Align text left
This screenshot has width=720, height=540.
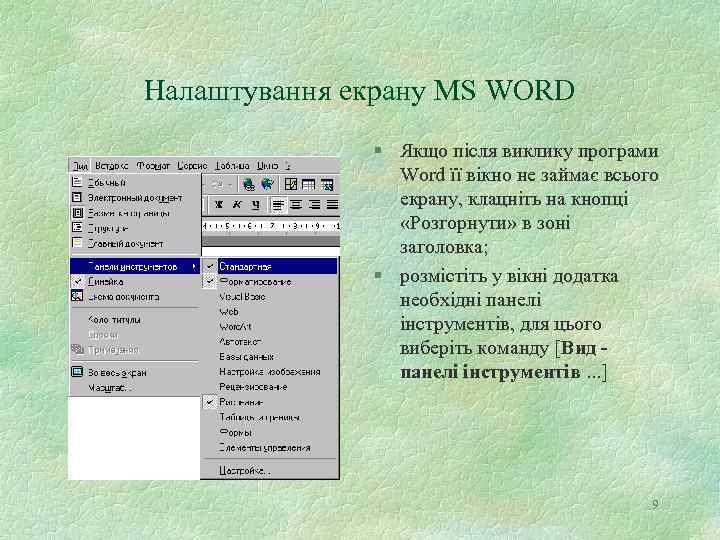(x=278, y=204)
